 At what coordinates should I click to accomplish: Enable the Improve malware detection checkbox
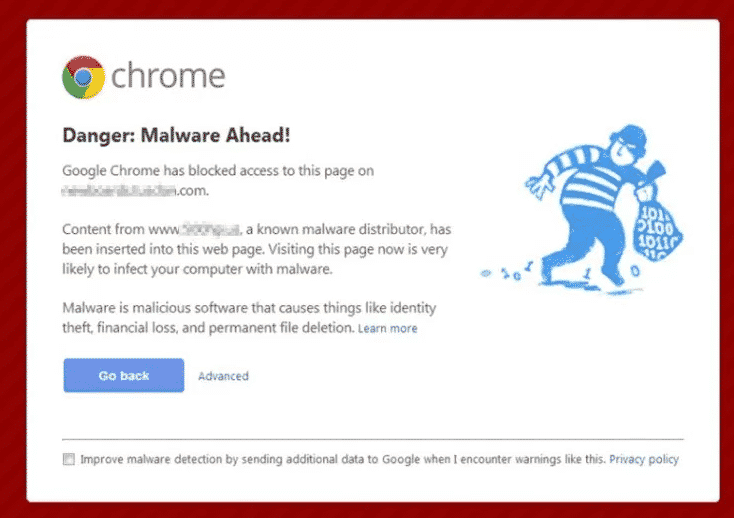[x=69, y=459]
